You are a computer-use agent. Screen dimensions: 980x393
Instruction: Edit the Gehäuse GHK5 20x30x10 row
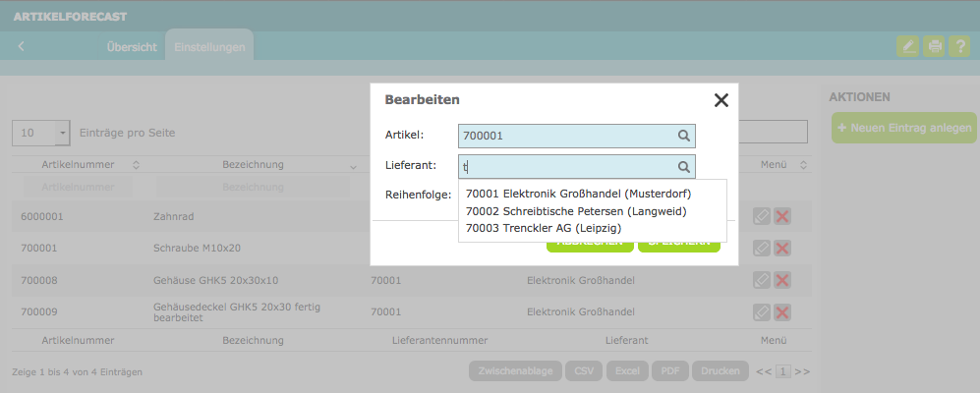coord(761,281)
